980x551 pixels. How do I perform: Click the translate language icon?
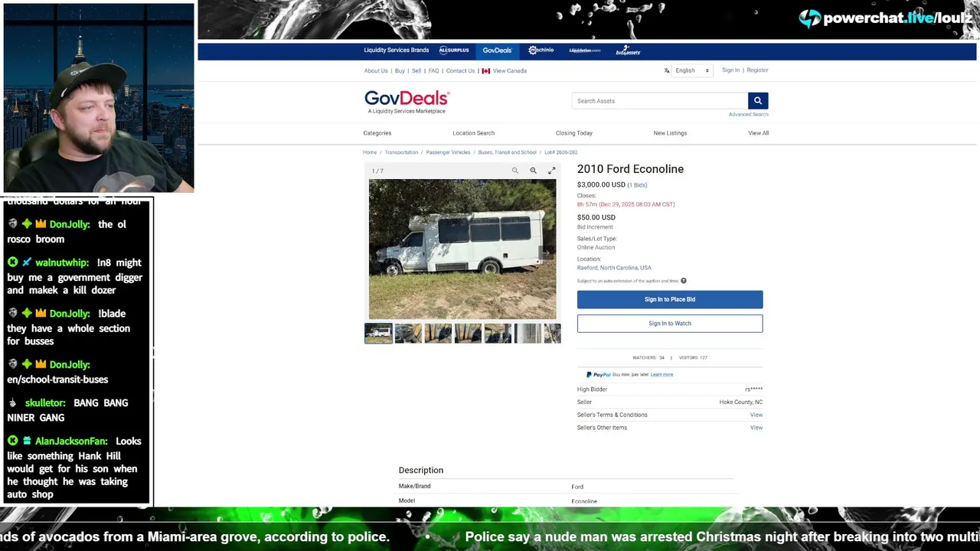(x=667, y=70)
